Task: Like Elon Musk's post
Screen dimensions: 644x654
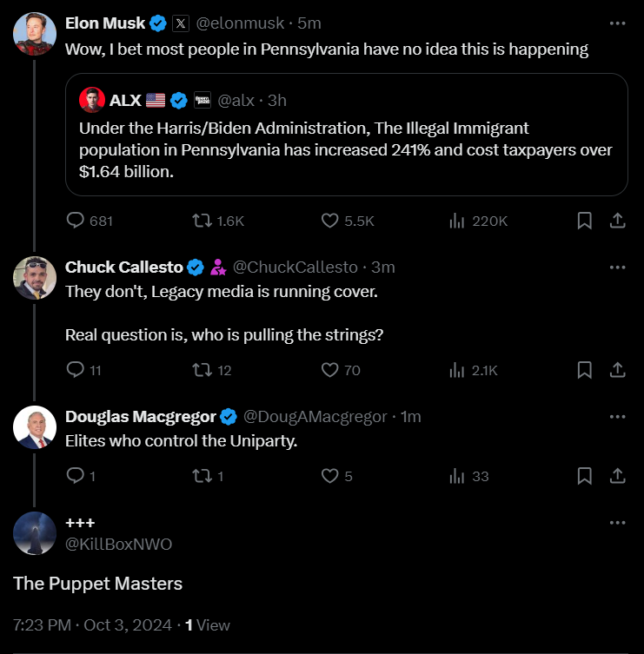Action: (x=330, y=221)
